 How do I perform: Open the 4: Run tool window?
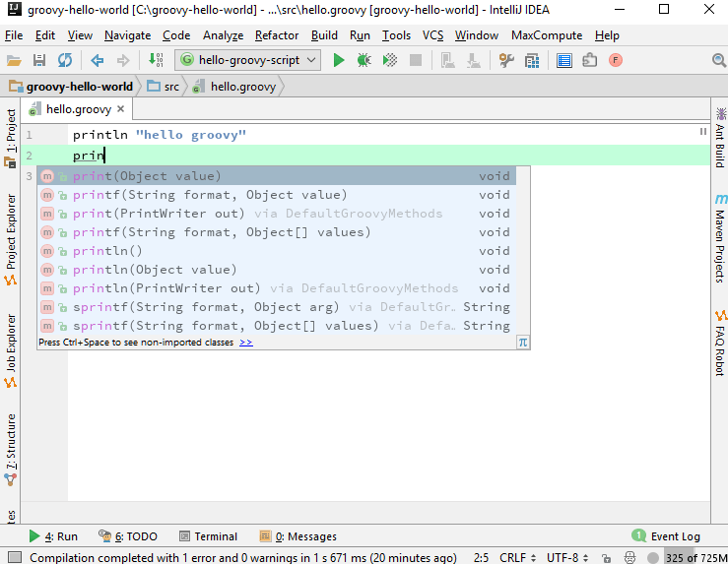click(x=53, y=536)
